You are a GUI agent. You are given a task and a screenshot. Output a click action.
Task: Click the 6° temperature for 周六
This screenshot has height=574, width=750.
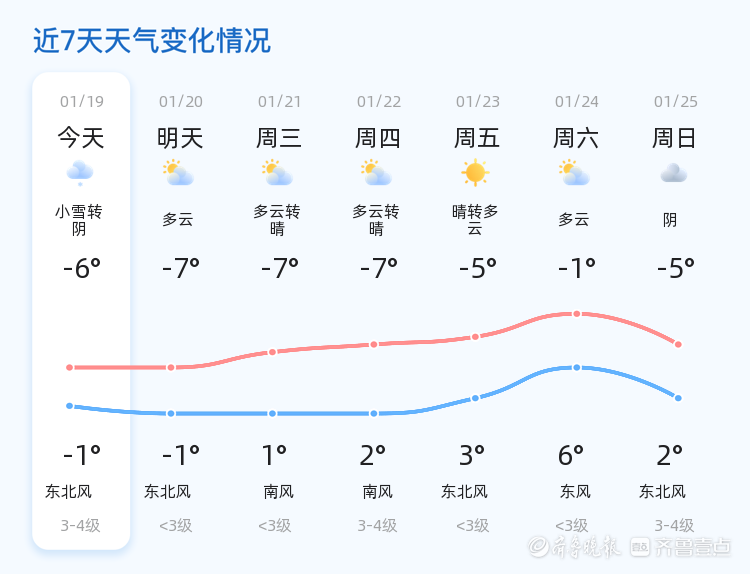tap(571, 456)
